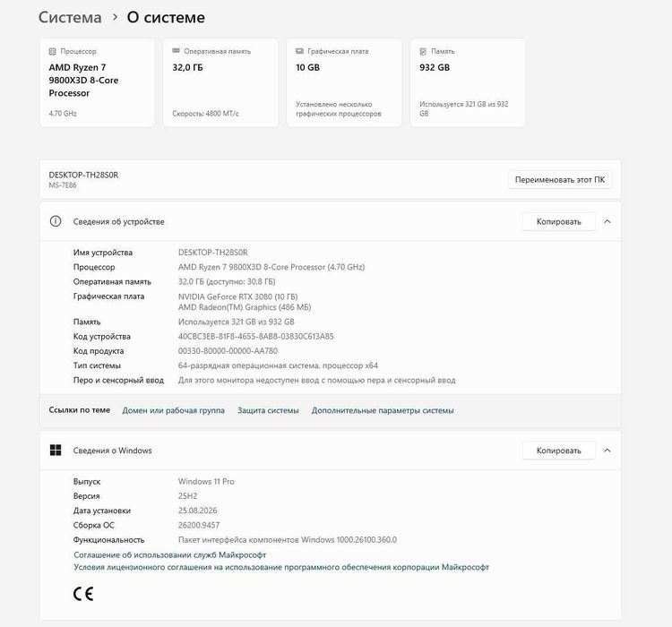The width and height of the screenshot is (672, 627).
Task: Collapse Сведения о Windows section
Action: click(x=607, y=451)
